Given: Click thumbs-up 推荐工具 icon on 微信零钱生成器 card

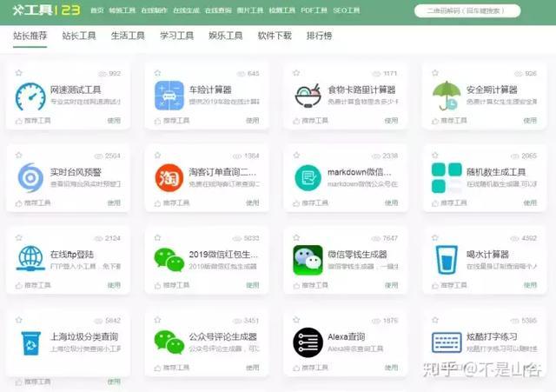Looking at the screenshot, I should click(296, 286).
